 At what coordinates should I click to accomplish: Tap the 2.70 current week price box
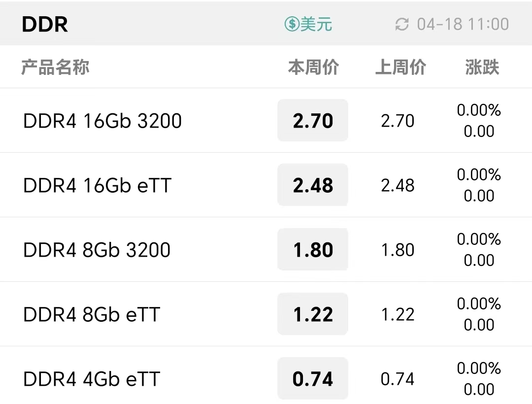pyautogui.click(x=313, y=120)
